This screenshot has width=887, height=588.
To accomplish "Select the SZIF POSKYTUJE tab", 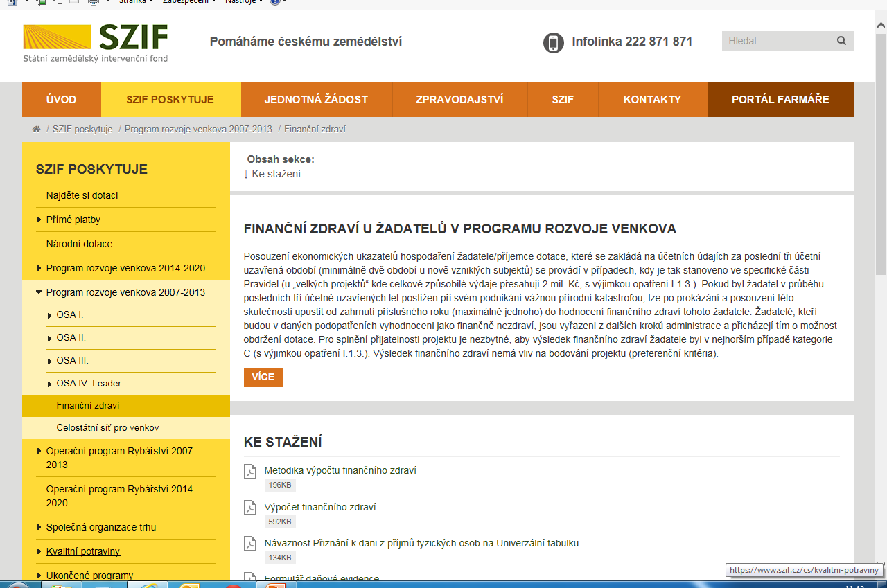I will tap(170, 100).
